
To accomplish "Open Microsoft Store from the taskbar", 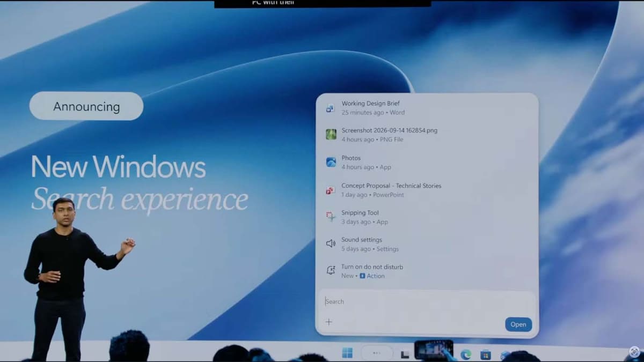I will coord(485,354).
